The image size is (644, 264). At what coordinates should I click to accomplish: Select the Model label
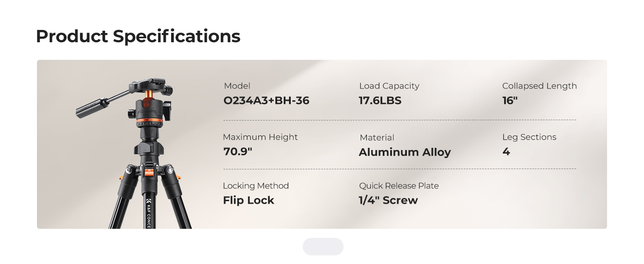coord(237,86)
